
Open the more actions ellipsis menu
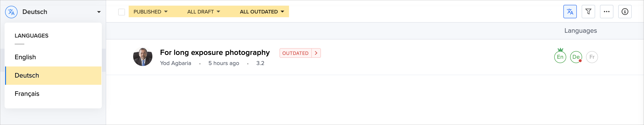606,12
